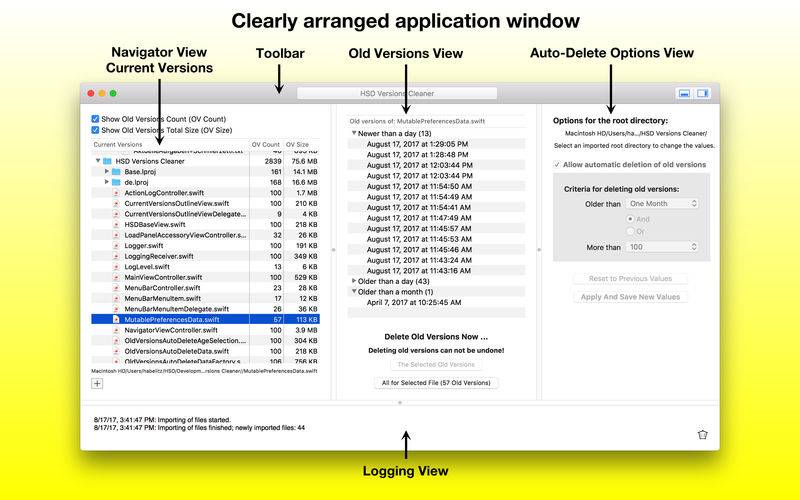Collapse the Newer than a day group
Screen dimensions: 800x500
tap(354, 133)
